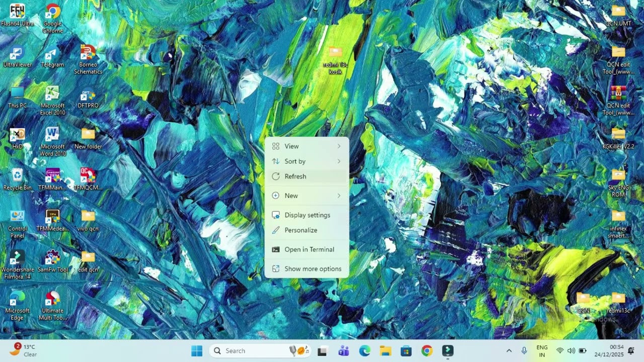Select the edit qcn folder

point(88,261)
